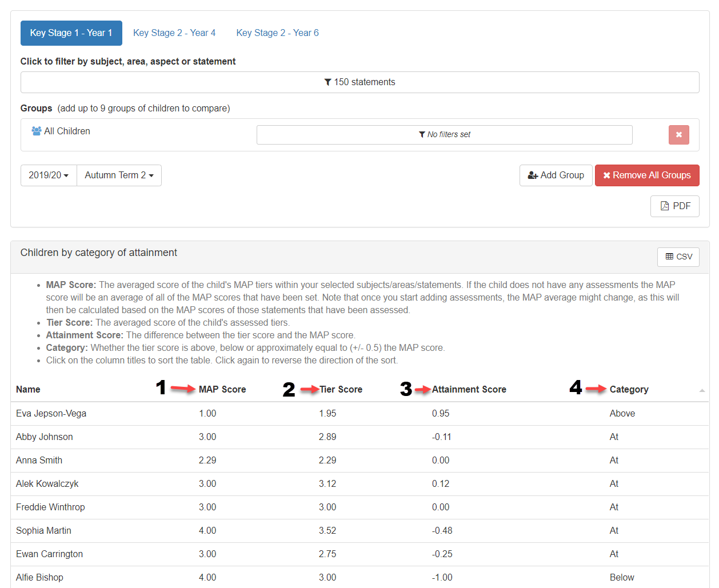Open the 150 statements filter bar
This screenshot has height=588, width=719.
tap(360, 82)
